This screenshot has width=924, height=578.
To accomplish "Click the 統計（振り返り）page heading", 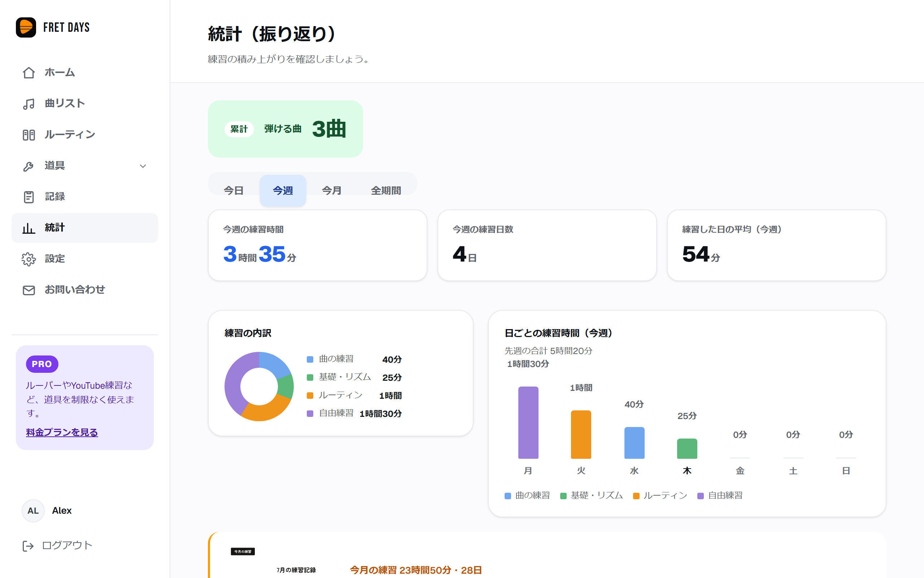I will click(x=271, y=34).
